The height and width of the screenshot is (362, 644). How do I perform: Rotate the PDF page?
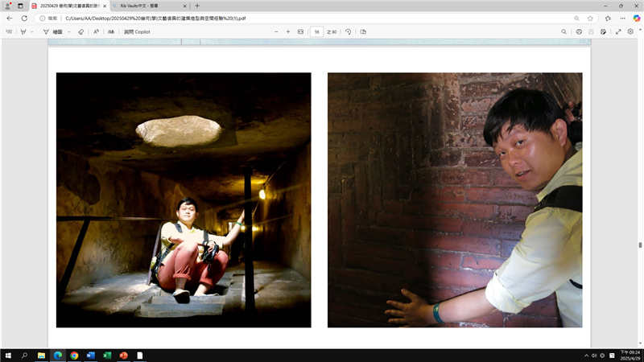[348, 31]
